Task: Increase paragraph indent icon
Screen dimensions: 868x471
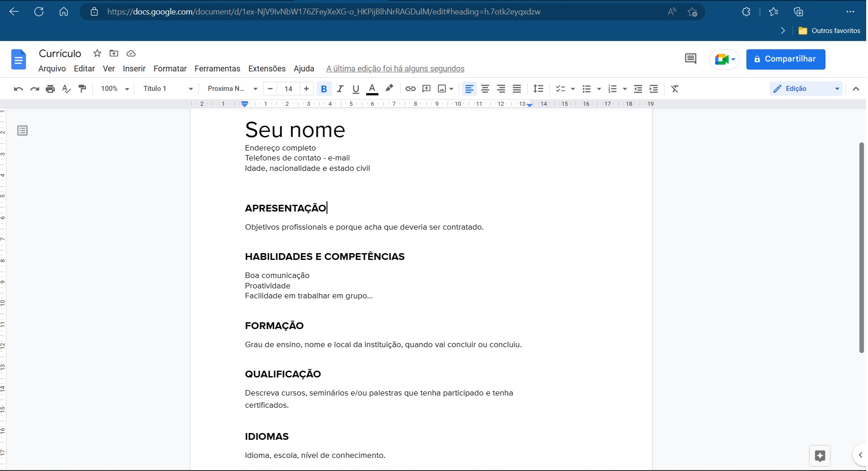Action: coord(654,89)
